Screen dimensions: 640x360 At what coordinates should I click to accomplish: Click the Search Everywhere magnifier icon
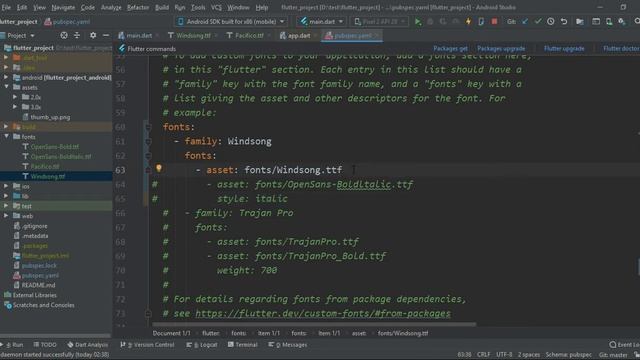pos(637,22)
